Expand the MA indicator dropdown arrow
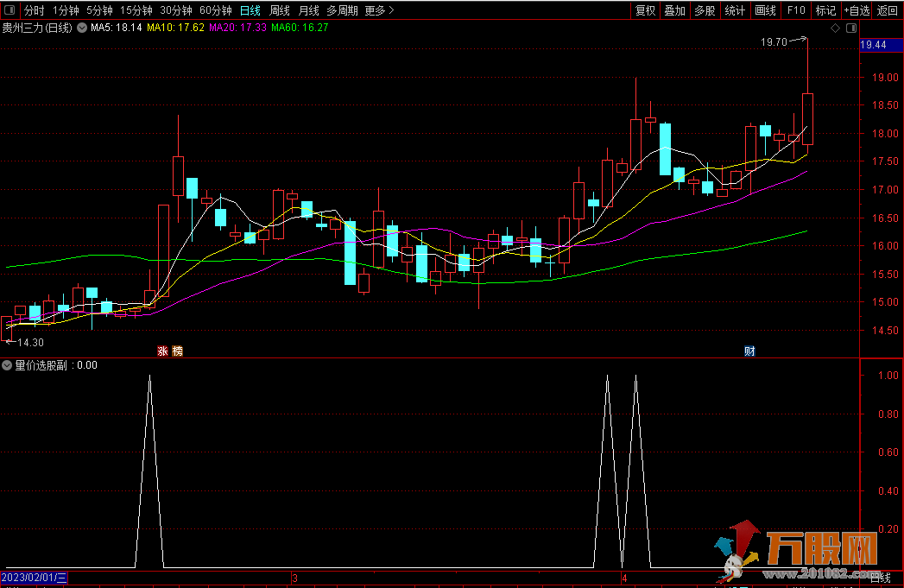The image size is (904, 588). click(82, 27)
